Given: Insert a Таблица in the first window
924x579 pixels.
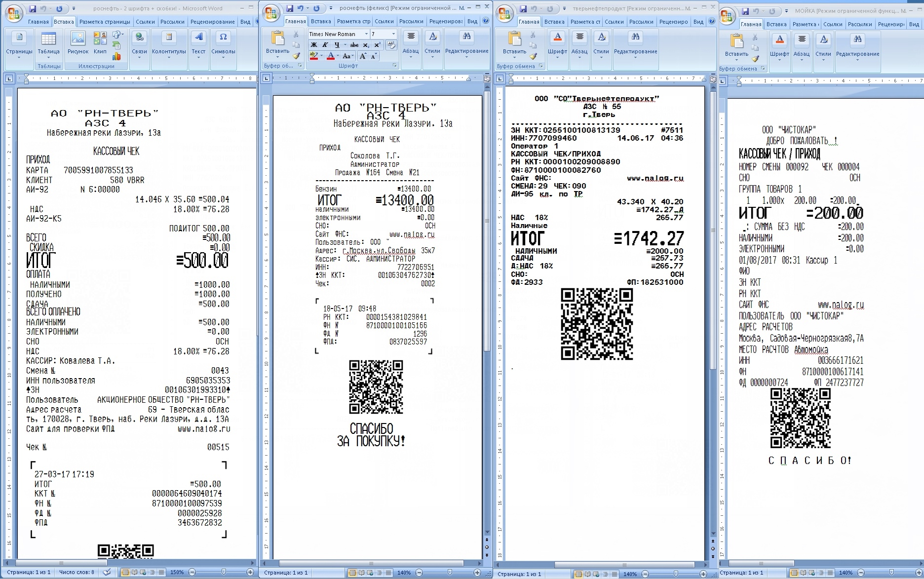Looking at the screenshot, I should (48, 44).
